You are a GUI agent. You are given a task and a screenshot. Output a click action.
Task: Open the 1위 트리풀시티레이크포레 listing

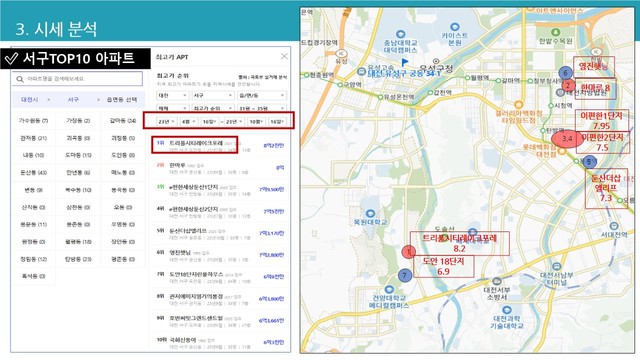click(x=195, y=145)
